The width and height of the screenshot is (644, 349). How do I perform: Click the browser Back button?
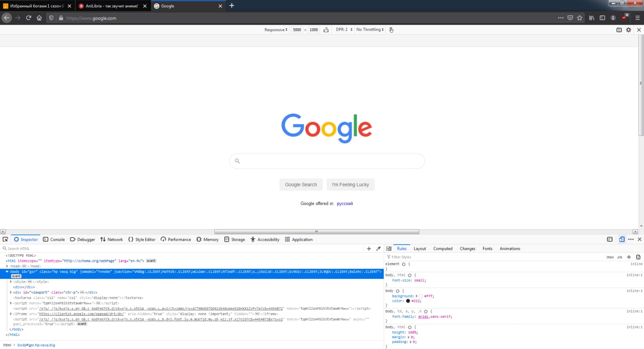pos(6,18)
